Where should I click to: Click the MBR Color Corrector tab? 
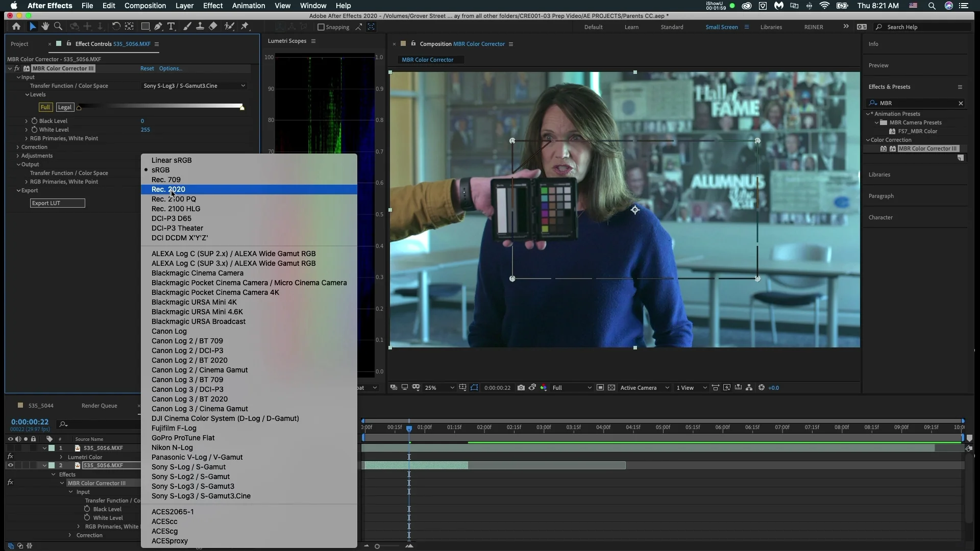[x=427, y=59]
